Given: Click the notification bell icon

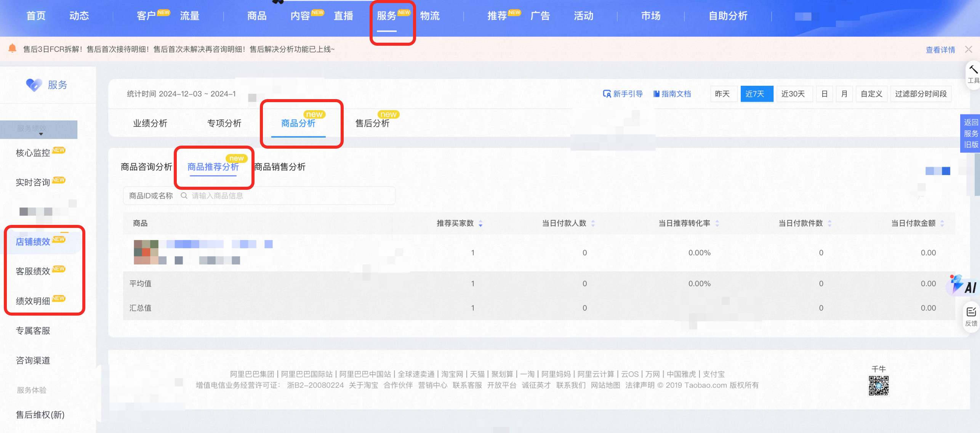Looking at the screenshot, I should pos(12,48).
